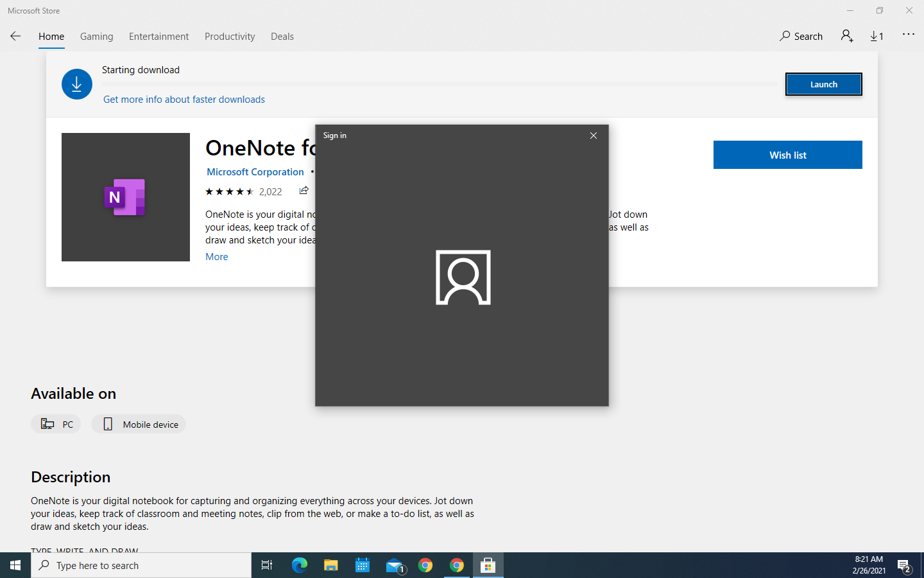Switch to the Entertainment tab
The width and height of the screenshot is (924, 578).
point(159,37)
